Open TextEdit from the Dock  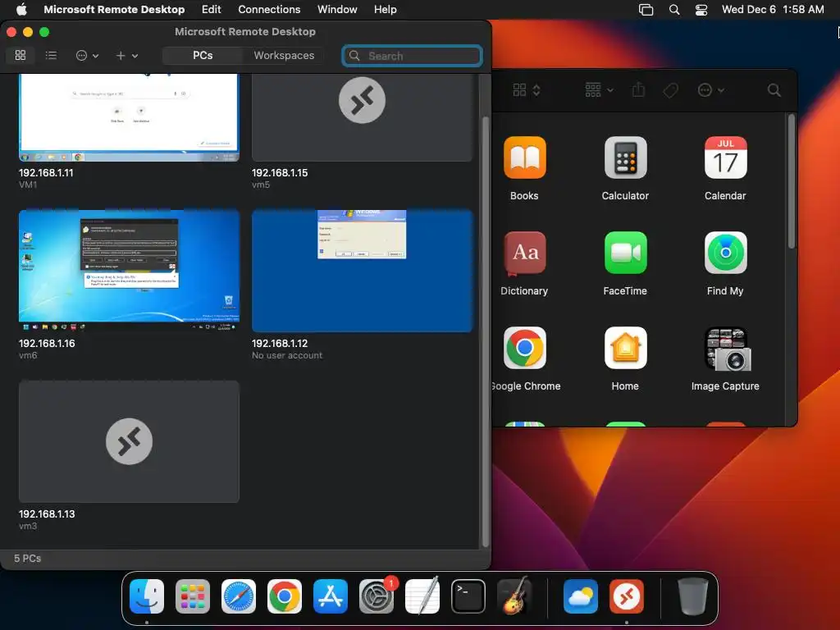[422, 596]
